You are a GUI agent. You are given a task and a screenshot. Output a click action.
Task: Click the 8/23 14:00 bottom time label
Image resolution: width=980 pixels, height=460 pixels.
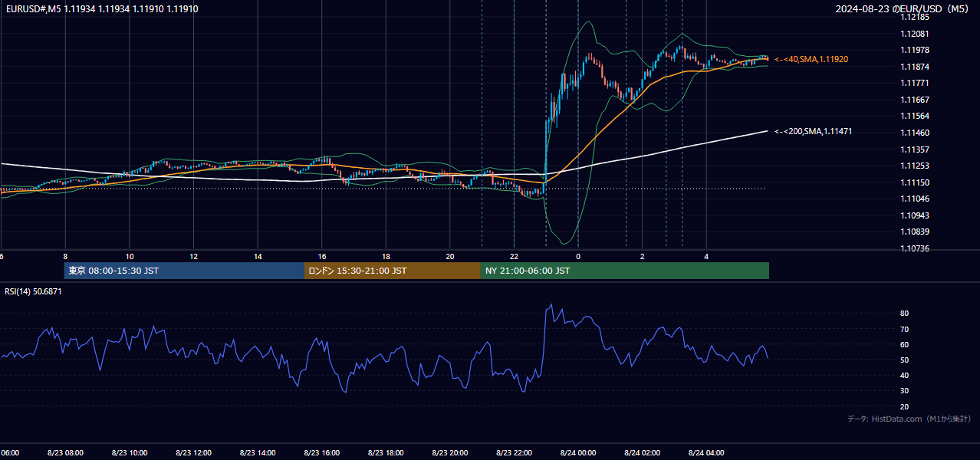[258, 453]
